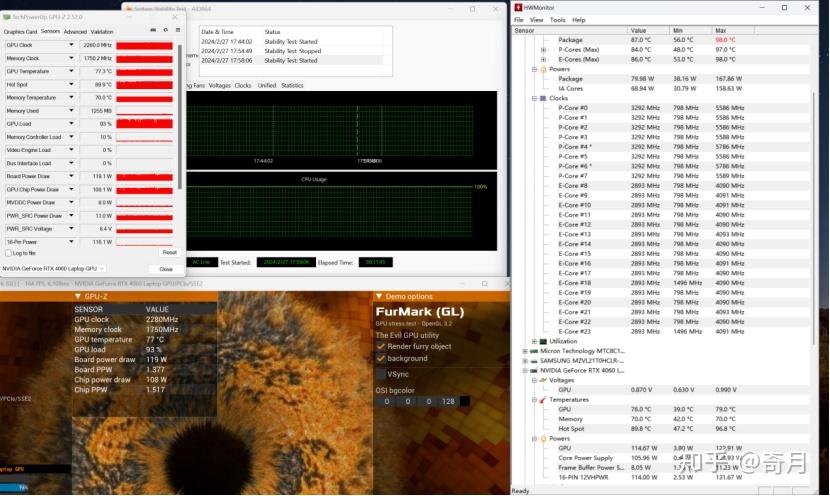This screenshot has height=496, width=830.
Task: Click the thermometer icon beside GPU Temperatures
Action: click(543, 400)
